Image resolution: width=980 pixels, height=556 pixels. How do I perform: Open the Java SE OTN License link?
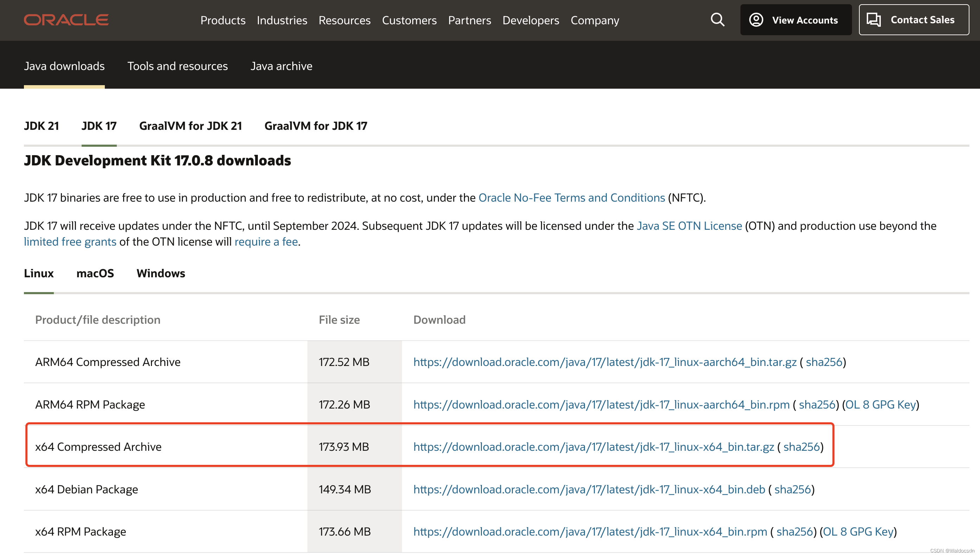(x=689, y=226)
